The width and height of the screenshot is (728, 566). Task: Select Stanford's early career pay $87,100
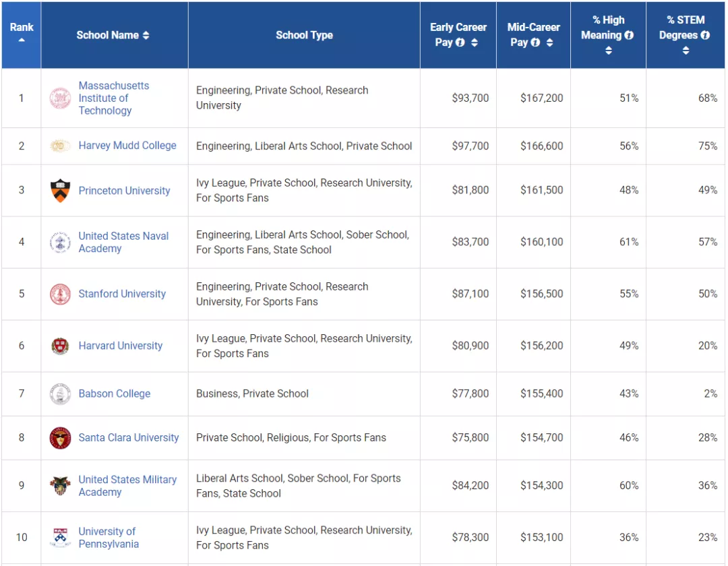(471, 294)
